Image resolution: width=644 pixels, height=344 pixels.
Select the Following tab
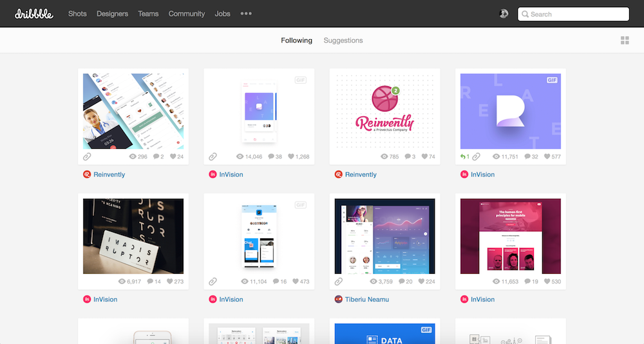click(296, 41)
